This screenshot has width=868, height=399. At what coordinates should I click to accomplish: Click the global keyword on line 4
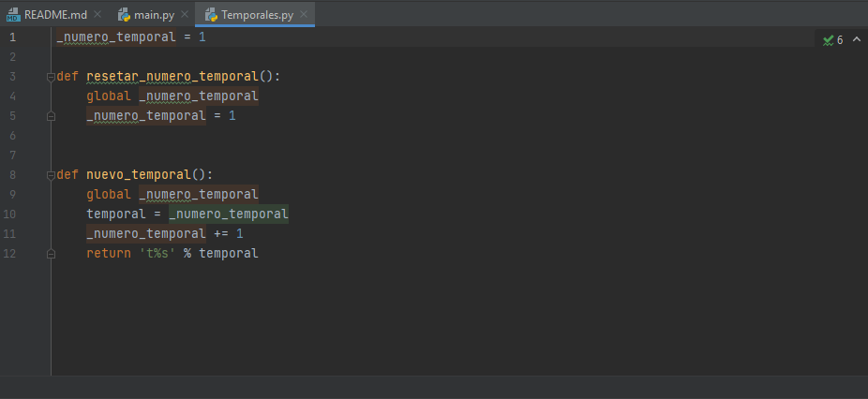(109, 96)
